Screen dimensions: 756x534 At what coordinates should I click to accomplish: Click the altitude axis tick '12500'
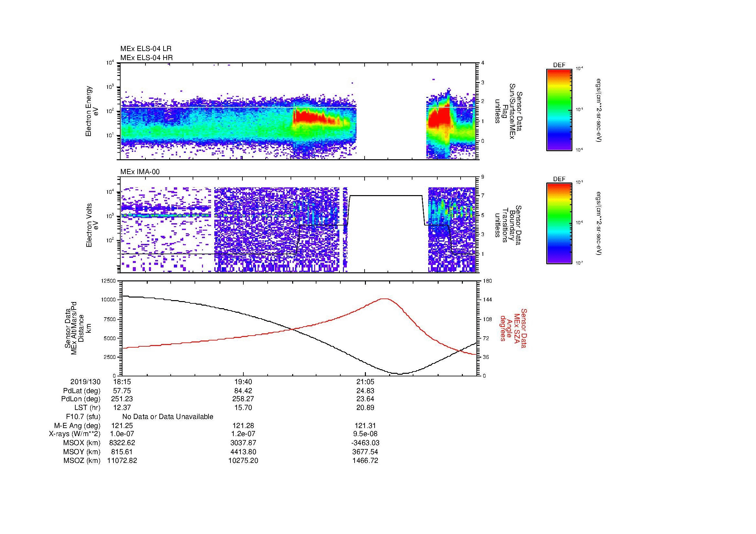109,281
